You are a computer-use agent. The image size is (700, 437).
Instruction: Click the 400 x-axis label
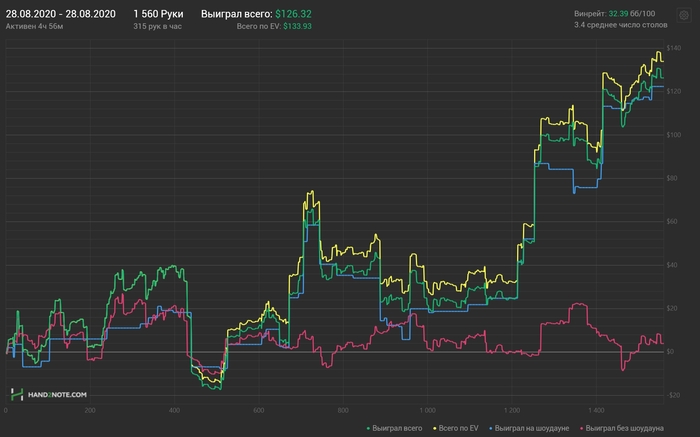coord(174,410)
